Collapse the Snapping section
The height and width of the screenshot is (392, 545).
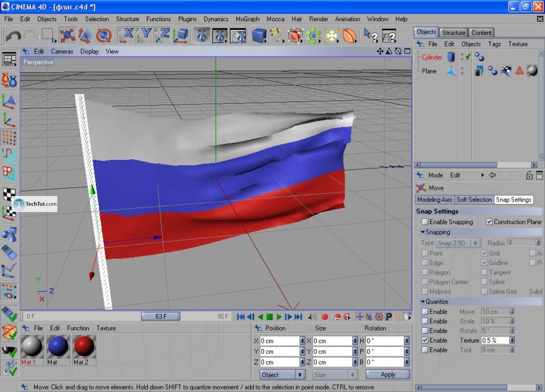tap(423, 232)
